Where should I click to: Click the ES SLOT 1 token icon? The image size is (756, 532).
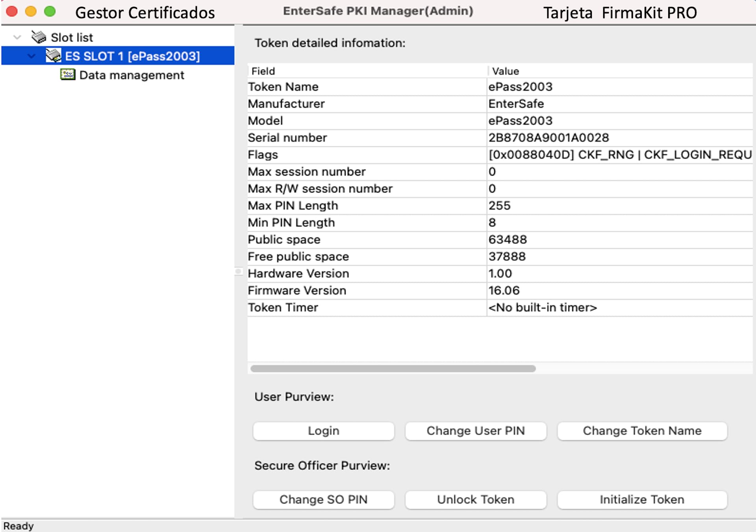(x=53, y=56)
